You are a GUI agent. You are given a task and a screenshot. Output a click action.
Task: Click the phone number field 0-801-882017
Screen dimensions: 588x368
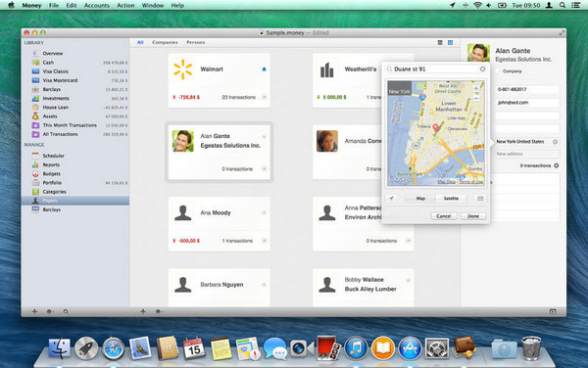pos(527,89)
